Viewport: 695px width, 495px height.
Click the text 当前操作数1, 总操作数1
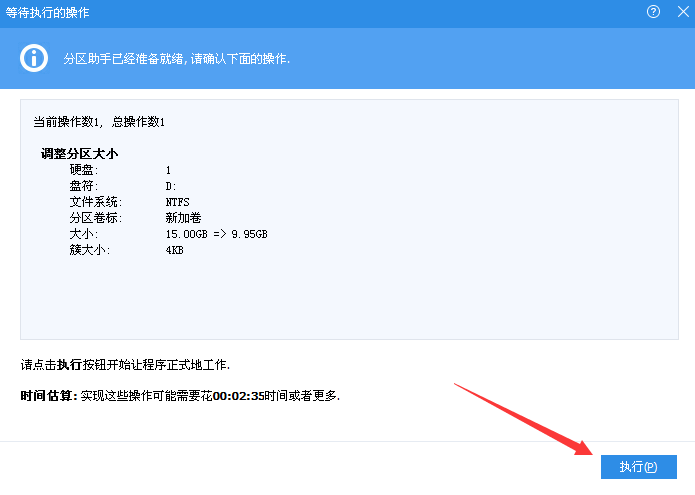tap(99, 122)
